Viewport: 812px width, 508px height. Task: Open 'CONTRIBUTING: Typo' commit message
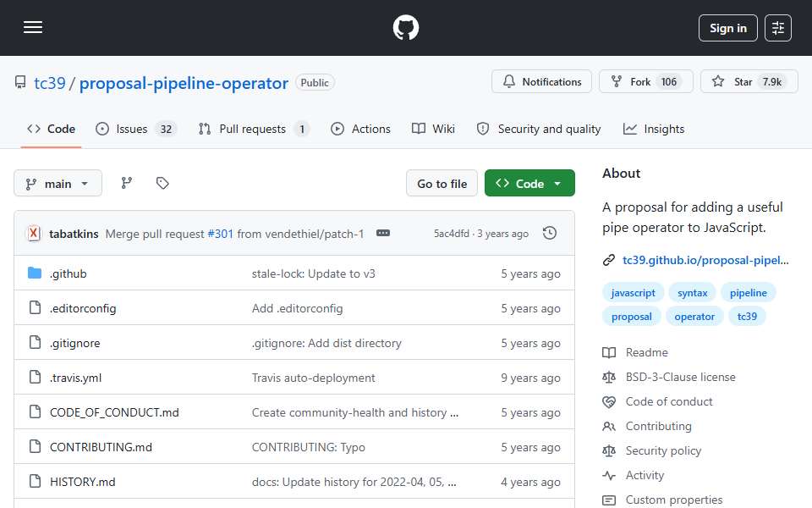point(308,447)
